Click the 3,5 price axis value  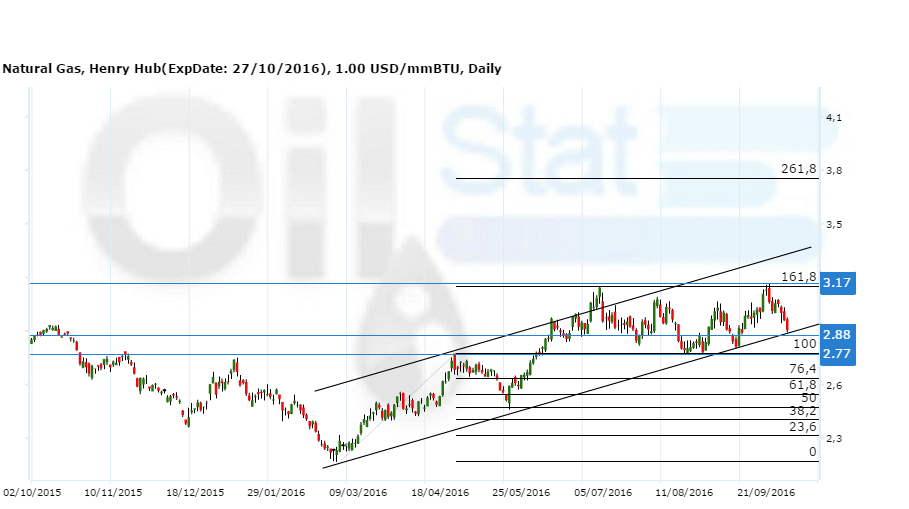click(x=834, y=225)
